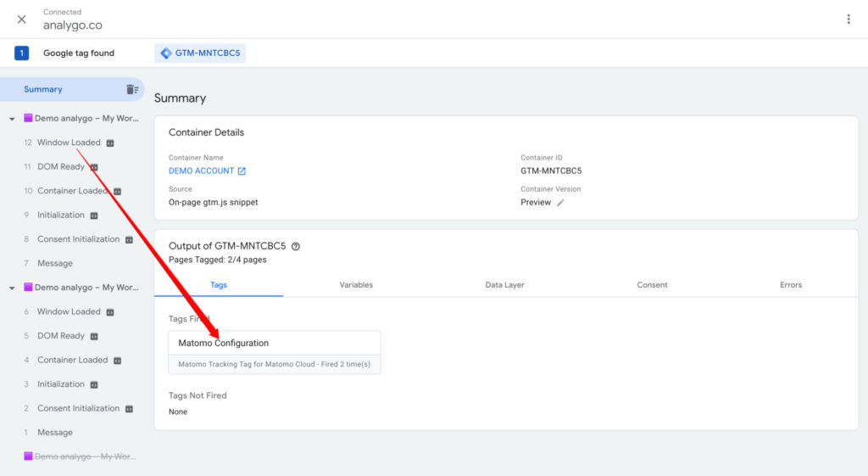The image size is (868, 476).
Task: Collapse the second Demo analygo page group
Action: click(x=12, y=288)
